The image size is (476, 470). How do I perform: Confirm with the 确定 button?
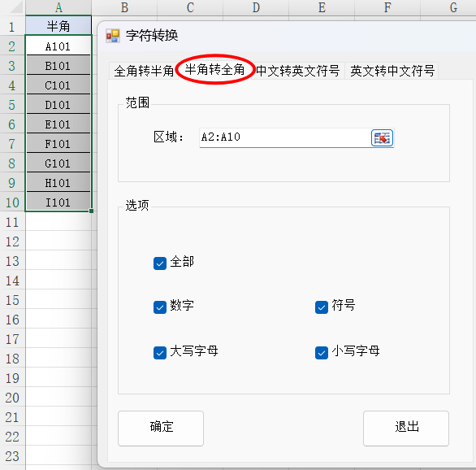[161, 429]
